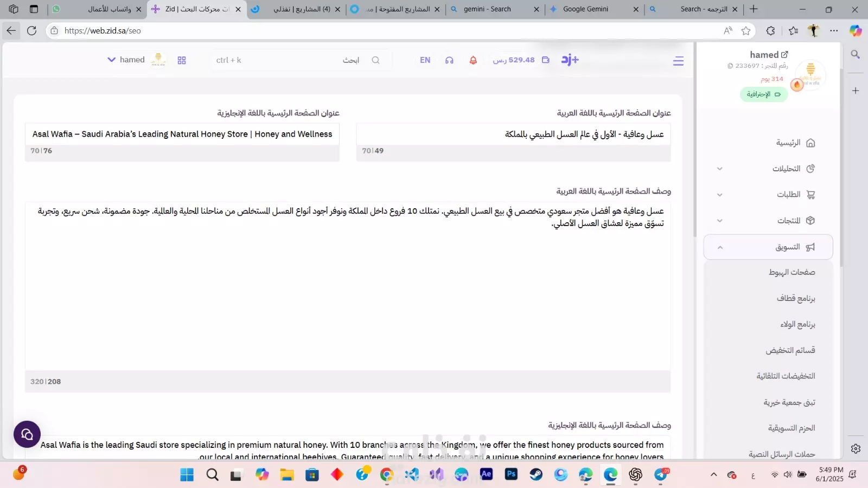Open تبقى جمعية خيرية submenu item

click(789, 402)
